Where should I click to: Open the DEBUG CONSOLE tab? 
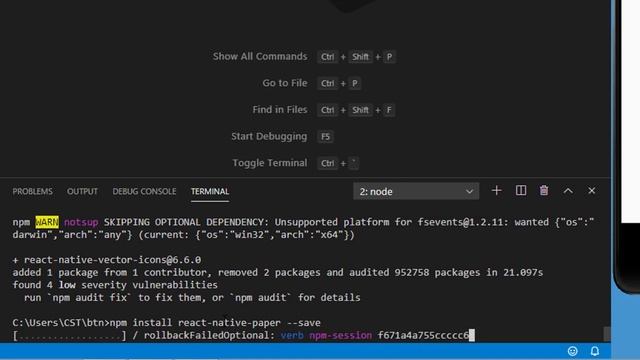[144, 191]
